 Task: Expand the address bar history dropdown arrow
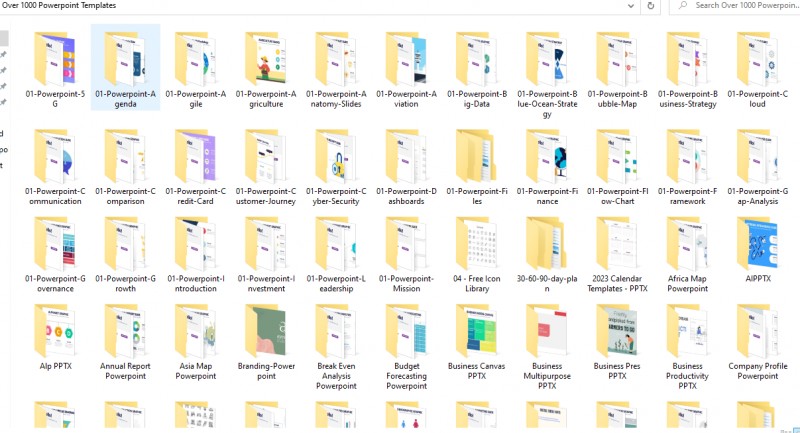click(631, 6)
